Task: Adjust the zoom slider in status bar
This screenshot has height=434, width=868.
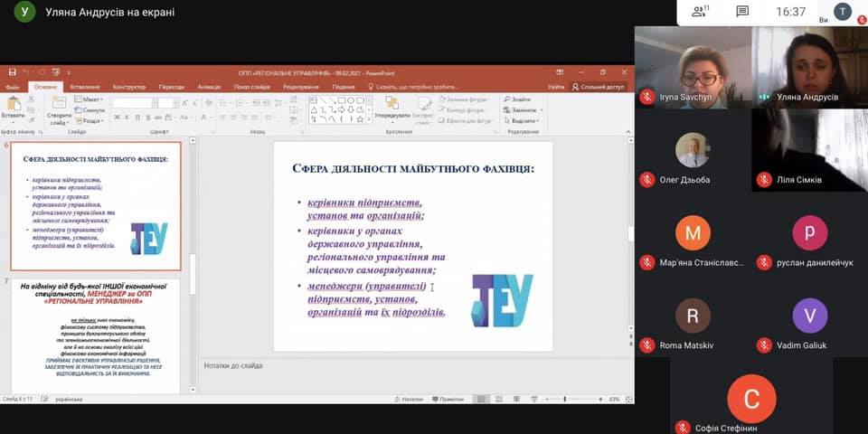Action: point(564,399)
